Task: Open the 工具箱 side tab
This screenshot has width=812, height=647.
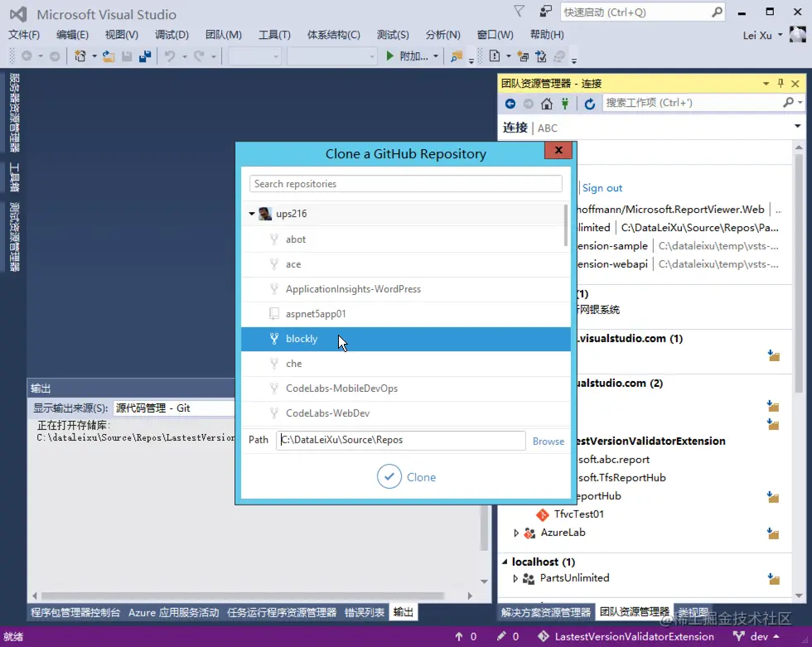Action: pos(15,176)
